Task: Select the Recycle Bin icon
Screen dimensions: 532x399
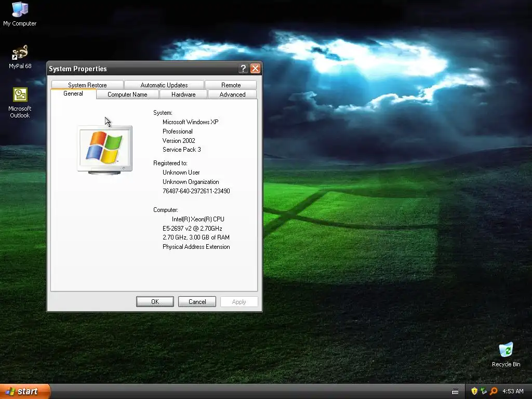Action: coord(506,354)
